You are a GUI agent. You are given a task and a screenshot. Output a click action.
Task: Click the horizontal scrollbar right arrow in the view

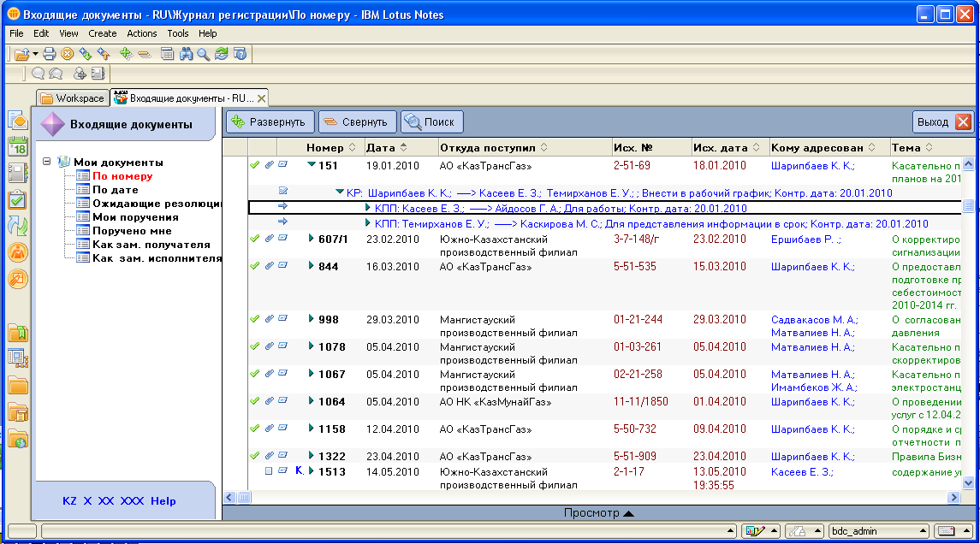[x=954, y=497]
